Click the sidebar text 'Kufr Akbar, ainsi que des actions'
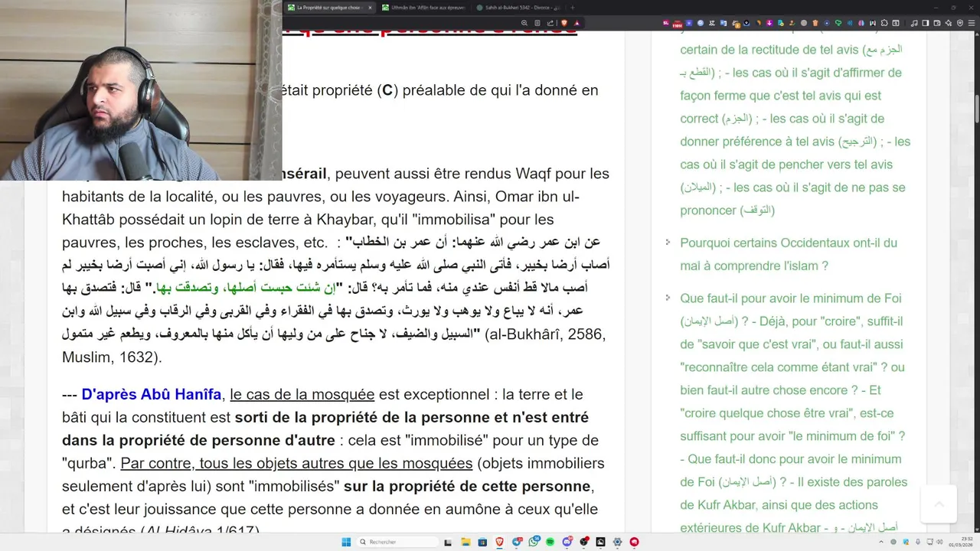Image resolution: width=980 pixels, height=551 pixels. click(779, 505)
